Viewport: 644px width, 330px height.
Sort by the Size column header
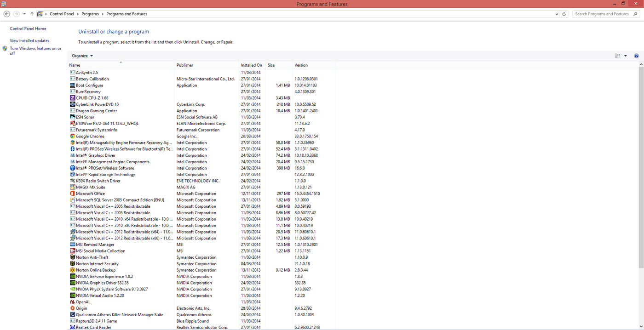tap(279, 65)
